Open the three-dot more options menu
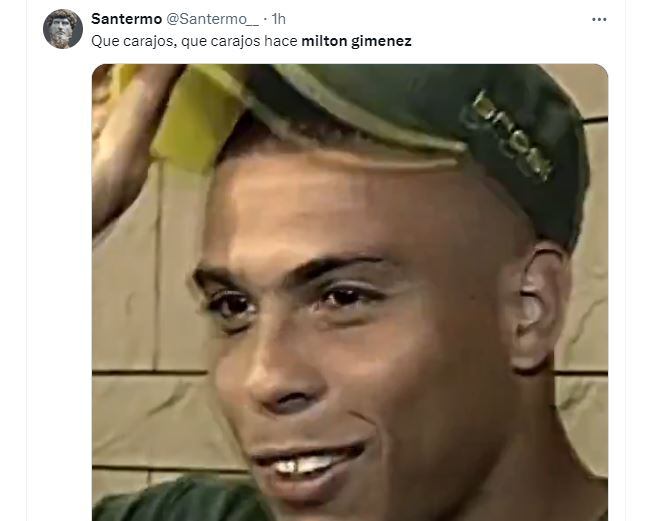 coord(599,19)
